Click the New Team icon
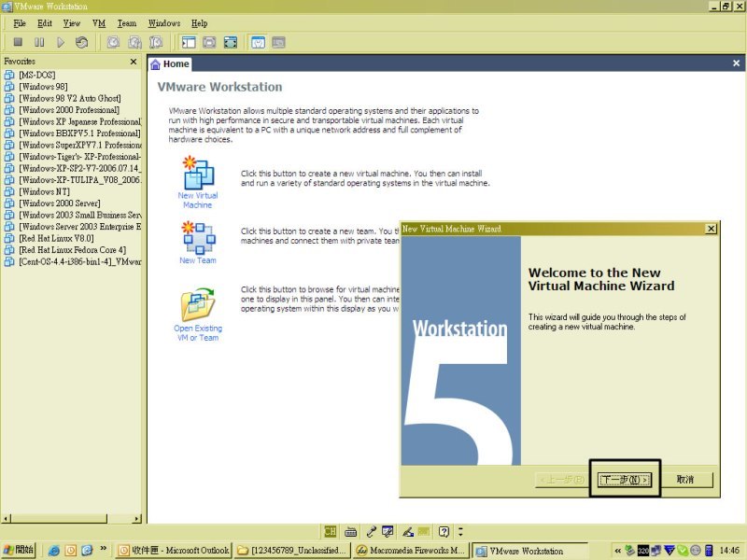This screenshot has width=747, height=560. click(199, 237)
